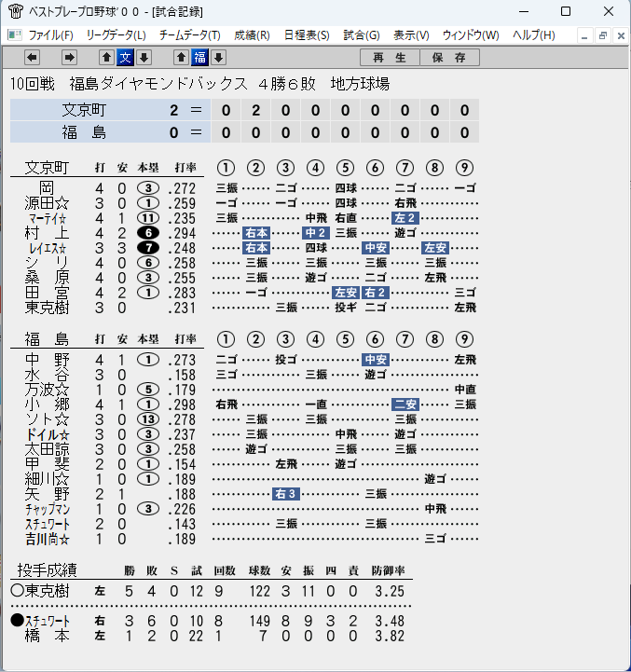
Task: Restore the inner document window
Action: (x=602, y=35)
